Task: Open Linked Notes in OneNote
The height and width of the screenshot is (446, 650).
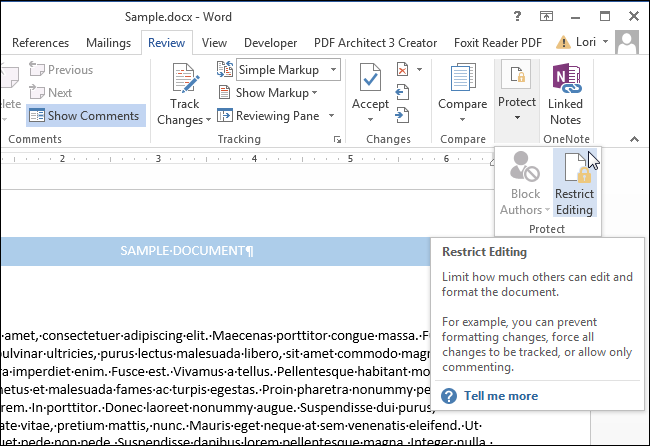Action: (x=565, y=80)
